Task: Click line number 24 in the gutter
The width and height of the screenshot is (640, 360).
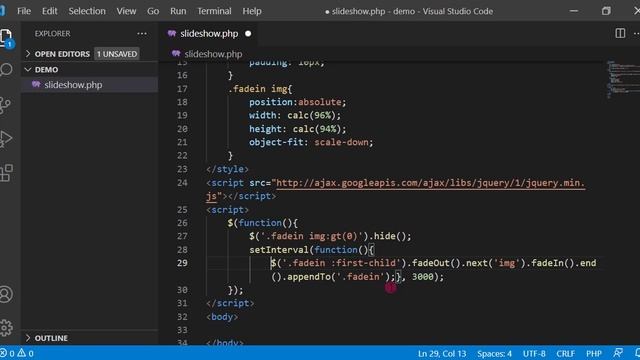Action: click(x=182, y=182)
